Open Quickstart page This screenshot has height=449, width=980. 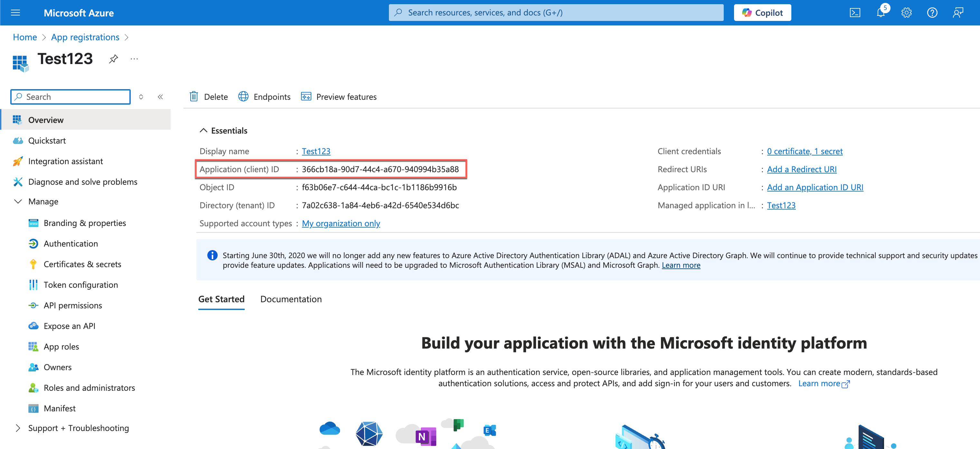[47, 141]
